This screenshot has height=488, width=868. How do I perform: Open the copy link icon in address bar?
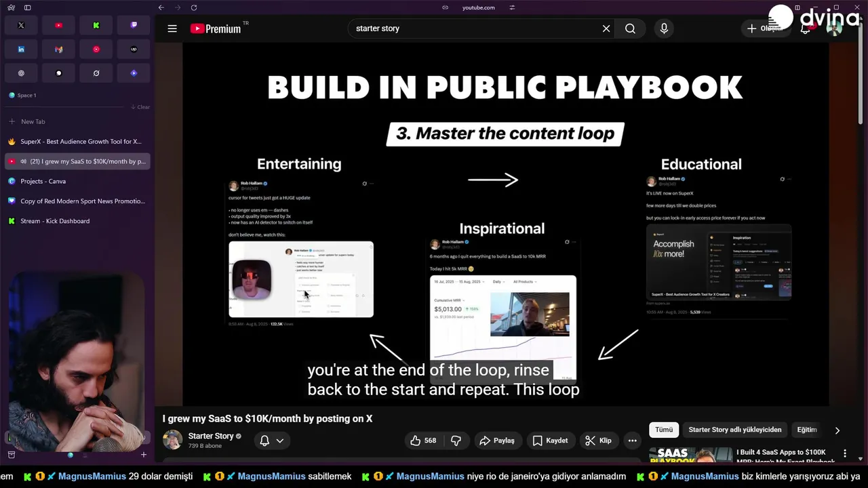pos(445,7)
